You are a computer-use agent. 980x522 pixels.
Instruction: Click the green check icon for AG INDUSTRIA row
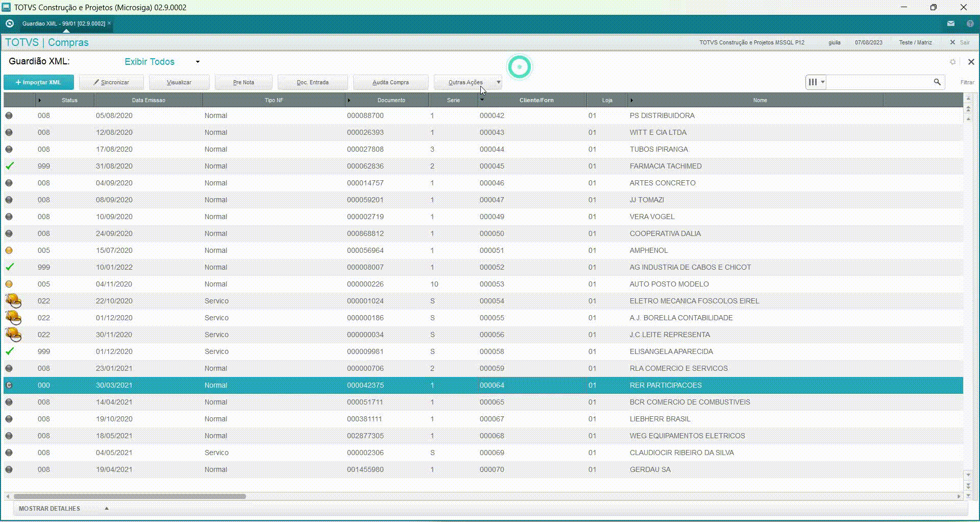9,267
